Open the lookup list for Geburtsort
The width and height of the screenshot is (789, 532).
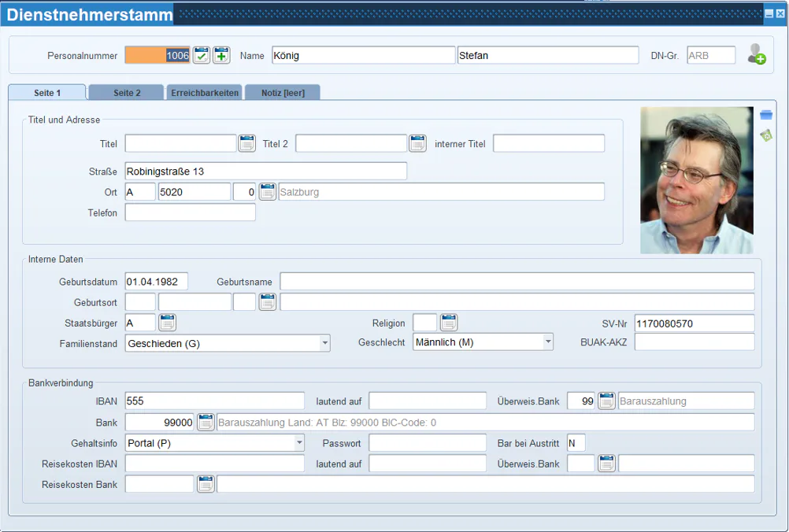click(267, 301)
